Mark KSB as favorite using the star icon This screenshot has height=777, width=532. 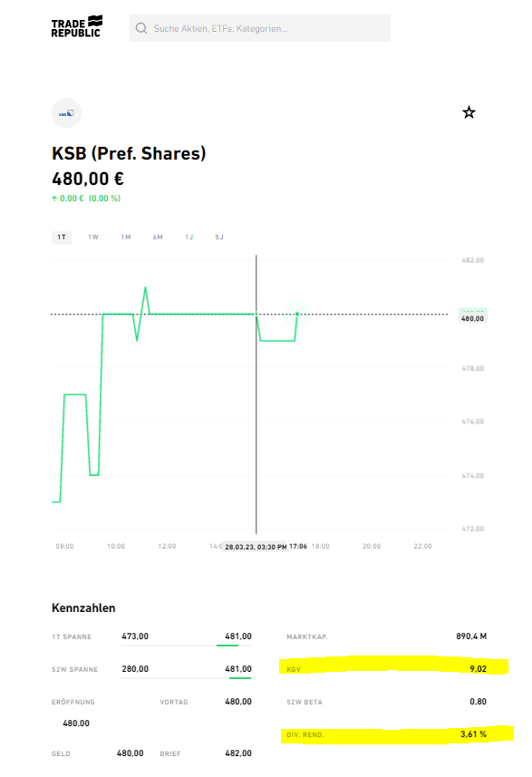pyautogui.click(x=469, y=112)
